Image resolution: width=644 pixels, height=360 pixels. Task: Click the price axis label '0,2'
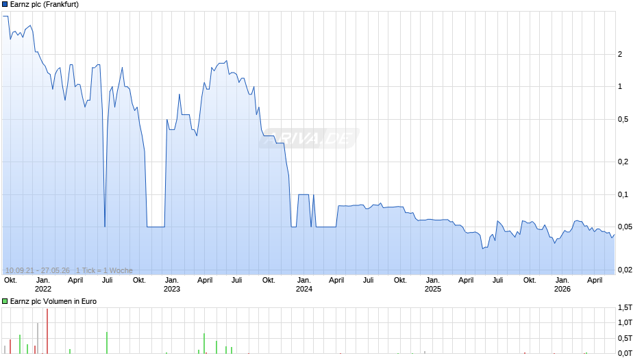point(623,162)
